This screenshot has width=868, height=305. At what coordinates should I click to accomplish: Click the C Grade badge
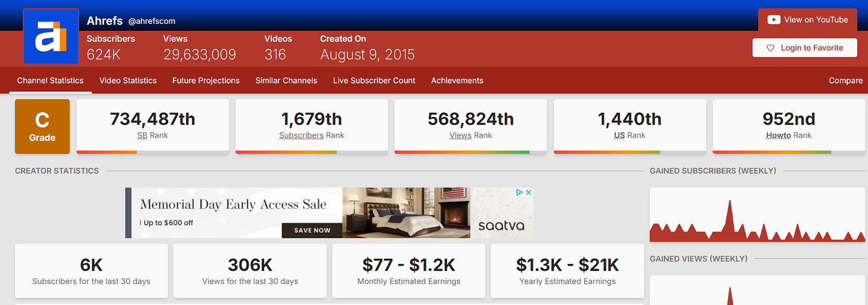42,127
